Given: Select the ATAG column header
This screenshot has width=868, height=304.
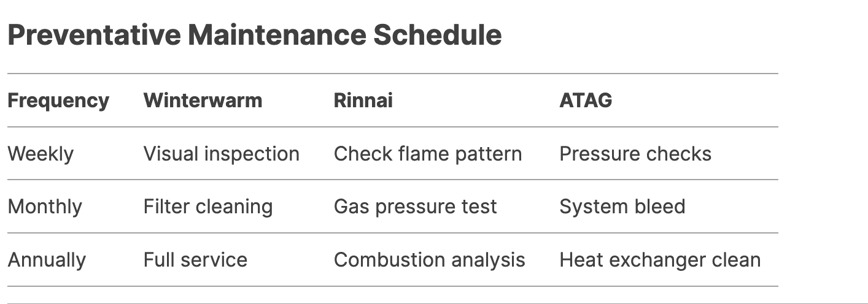Looking at the screenshot, I should click(586, 101).
